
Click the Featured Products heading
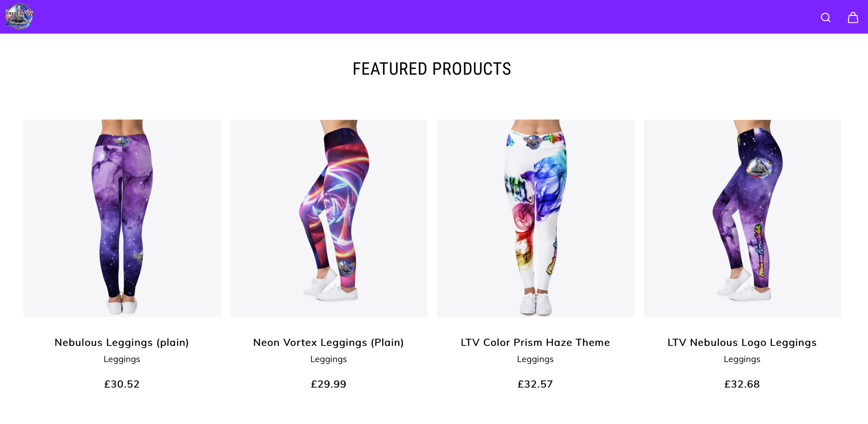click(432, 69)
